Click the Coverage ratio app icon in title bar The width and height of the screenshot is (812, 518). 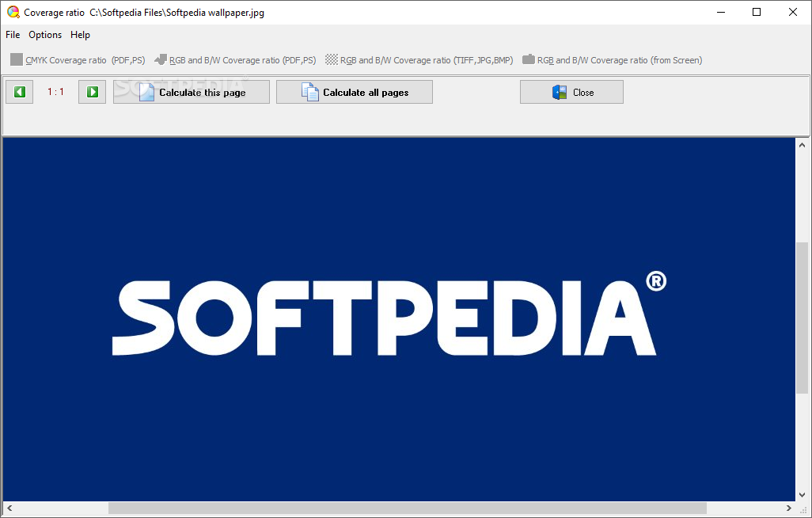click(x=13, y=12)
